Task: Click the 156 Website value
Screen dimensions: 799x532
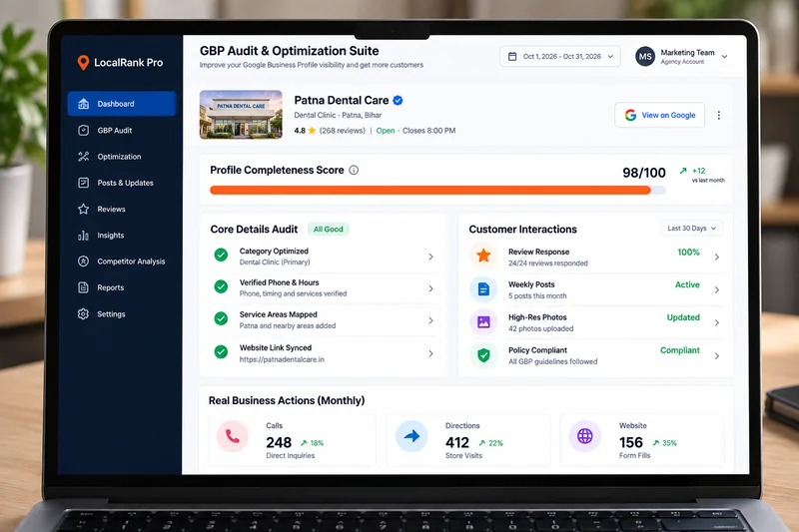Action: tap(631, 442)
